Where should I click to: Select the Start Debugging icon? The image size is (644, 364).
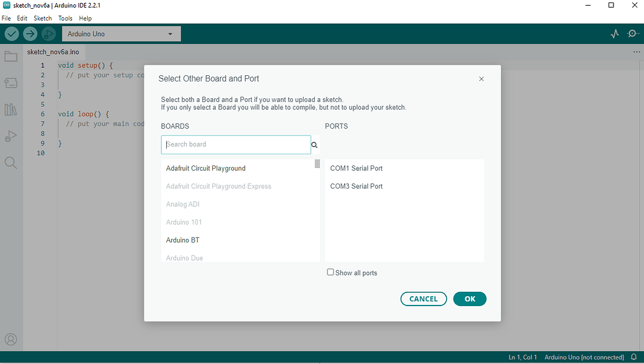click(x=48, y=34)
